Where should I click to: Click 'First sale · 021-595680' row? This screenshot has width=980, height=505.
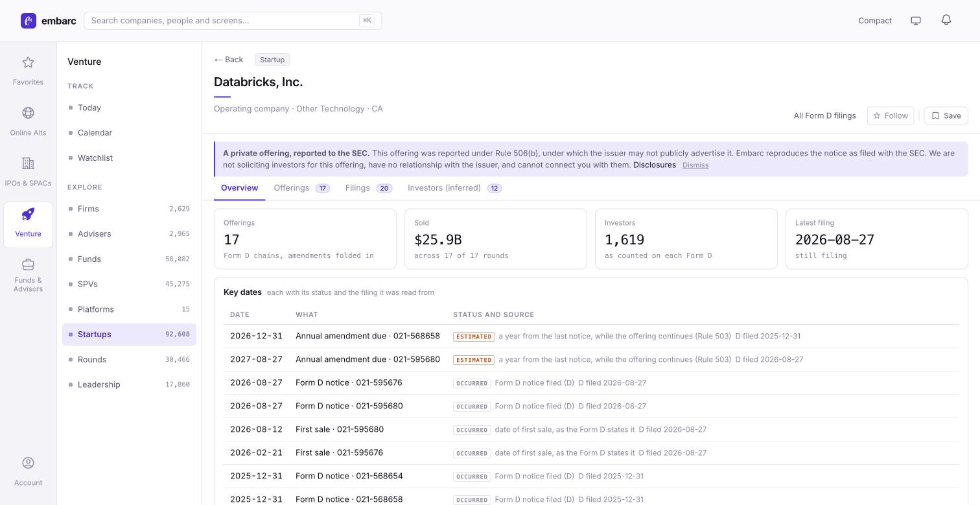tap(591, 430)
